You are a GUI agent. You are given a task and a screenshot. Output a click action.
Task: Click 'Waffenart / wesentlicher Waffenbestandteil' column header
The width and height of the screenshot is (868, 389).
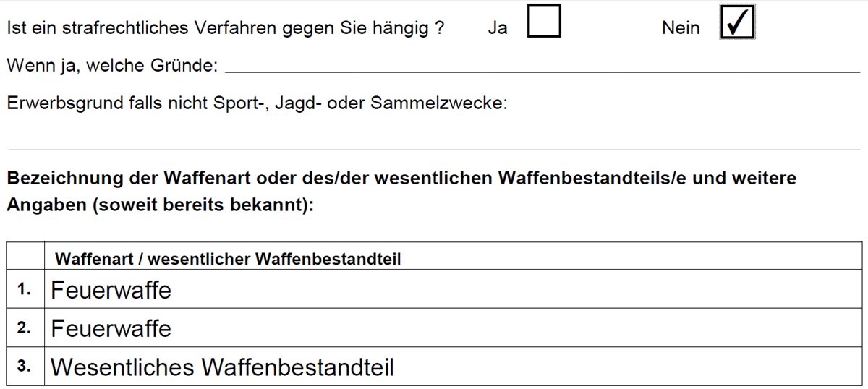(x=228, y=259)
